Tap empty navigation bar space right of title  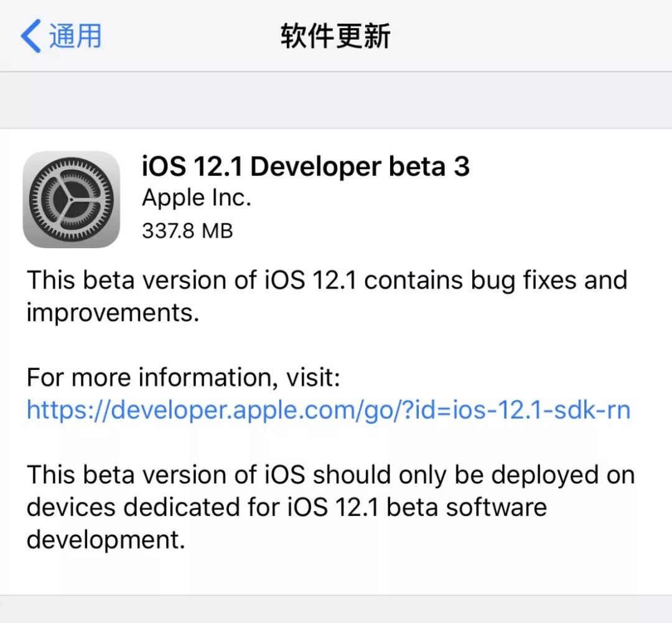coord(529,36)
